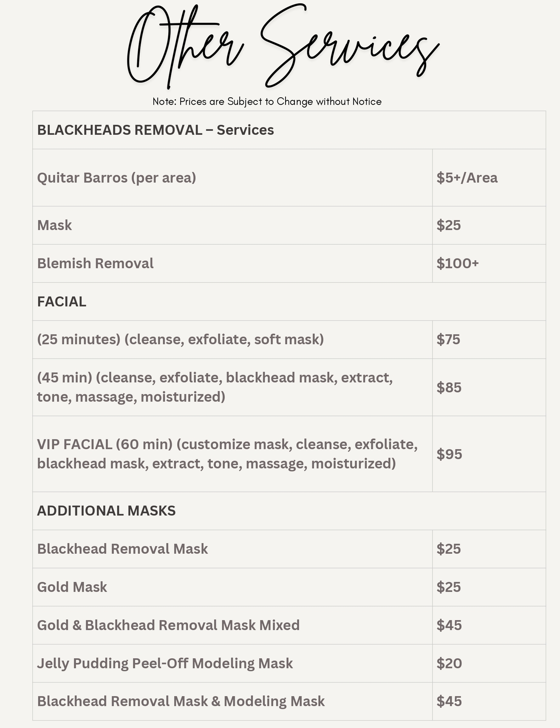Image resolution: width=560 pixels, height=728 pixels.
Task: Click the $75 facial price
Action: pos(448,340)
